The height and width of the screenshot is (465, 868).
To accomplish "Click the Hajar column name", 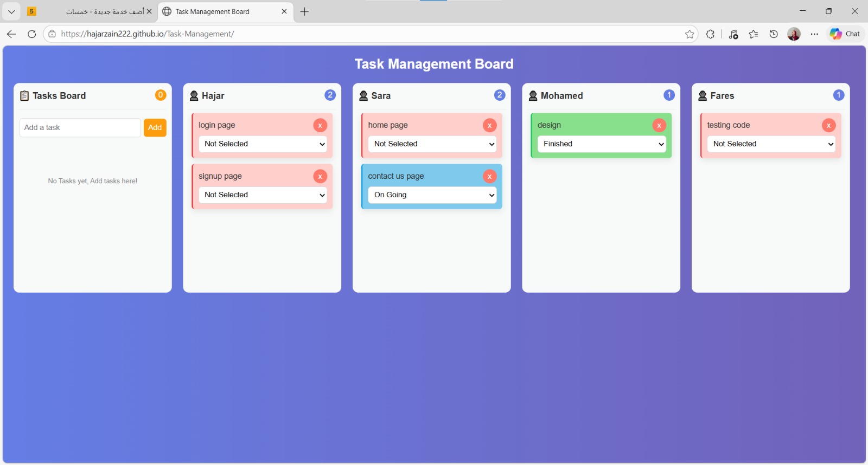I will 213,96.
